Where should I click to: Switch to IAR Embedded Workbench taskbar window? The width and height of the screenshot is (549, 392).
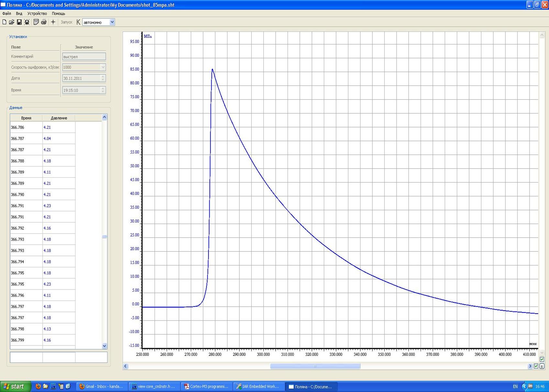coord(258,387)
